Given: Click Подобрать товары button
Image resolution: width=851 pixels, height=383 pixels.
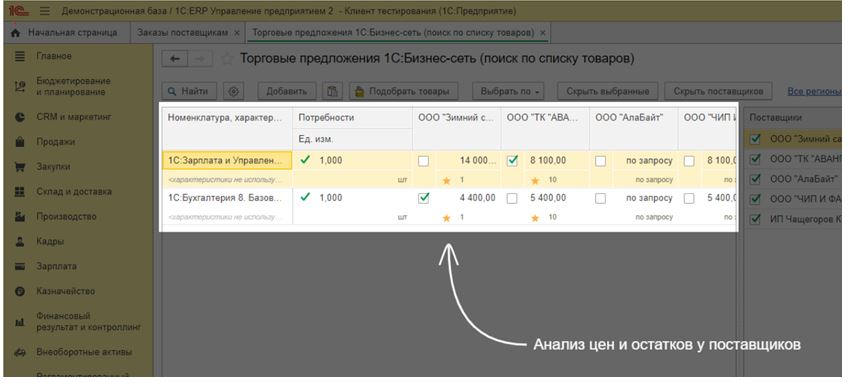Looking at the screenshot, I should 403,91.
